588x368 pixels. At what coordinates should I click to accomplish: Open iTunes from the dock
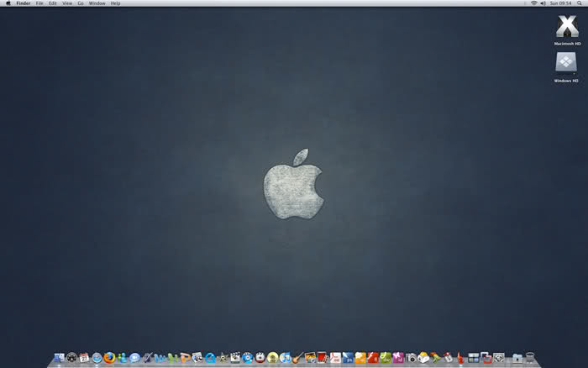[x=286, y=358]
